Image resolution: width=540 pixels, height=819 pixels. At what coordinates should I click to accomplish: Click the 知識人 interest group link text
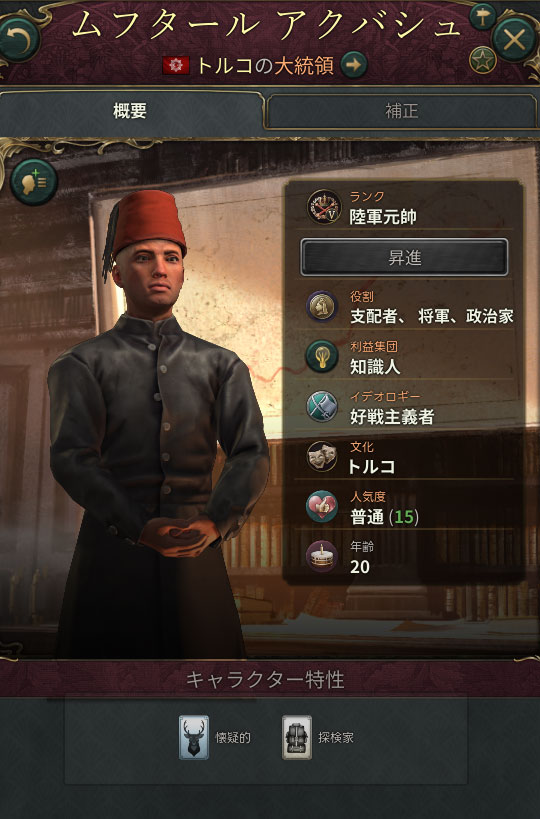point(375,367)
